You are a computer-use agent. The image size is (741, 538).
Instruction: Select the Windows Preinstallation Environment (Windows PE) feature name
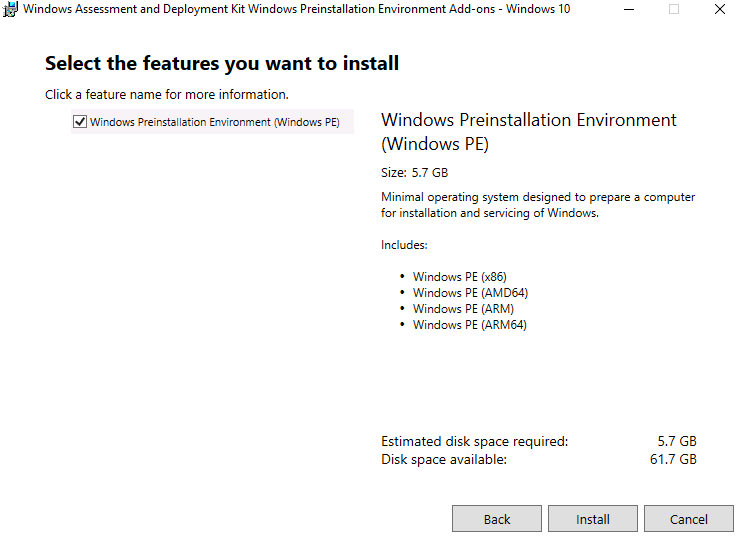[x=215, y=122]
